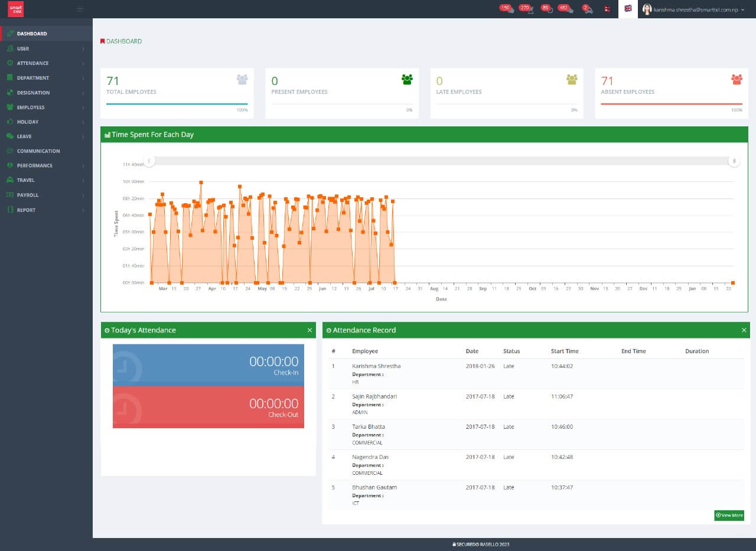Close the Today's Attendance panel
Image resolution: width=756 pixels, height=551 pixels.
pyautogui.click(x=309, y=330)
